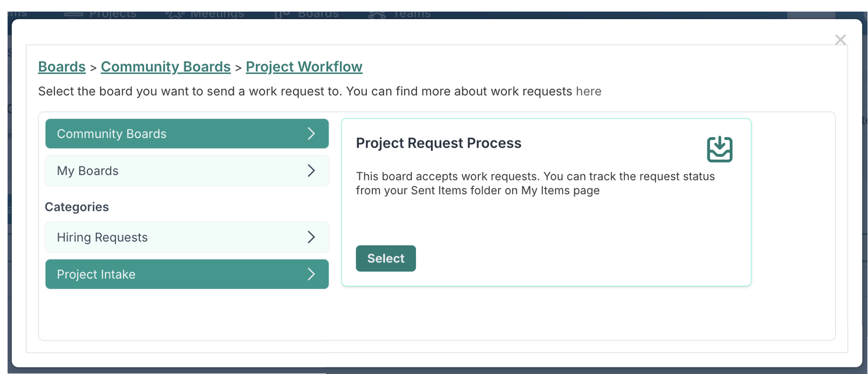
Task: Open the Hiring Requests category label
Action: [102, 237]
